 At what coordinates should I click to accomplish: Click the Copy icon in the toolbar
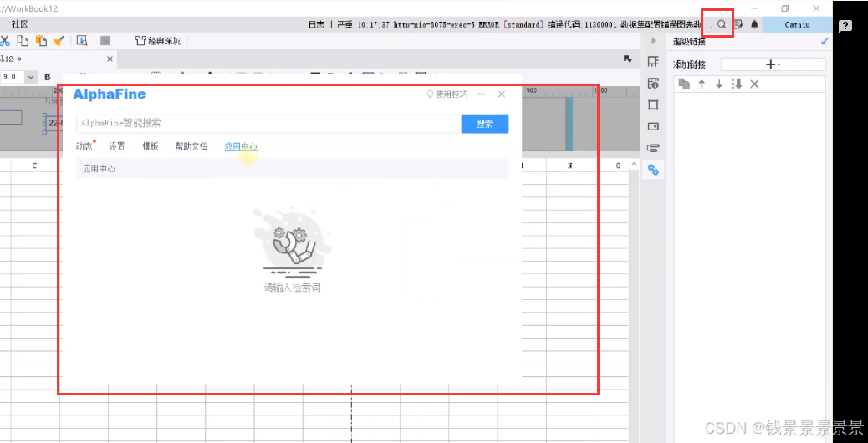coord(23,40)
